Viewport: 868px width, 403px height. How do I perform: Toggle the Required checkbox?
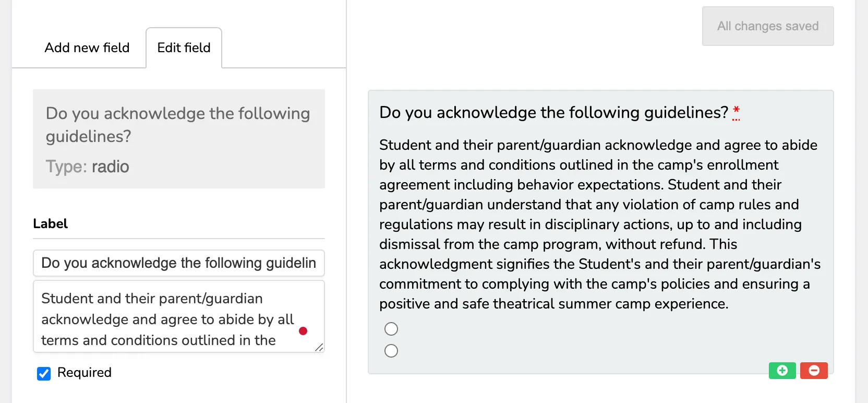pyautogui.click(x=44, y=373)
